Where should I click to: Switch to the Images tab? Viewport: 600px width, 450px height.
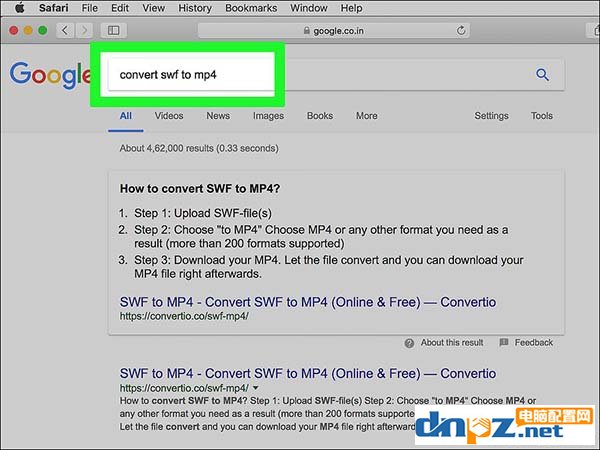pos(268,116)
